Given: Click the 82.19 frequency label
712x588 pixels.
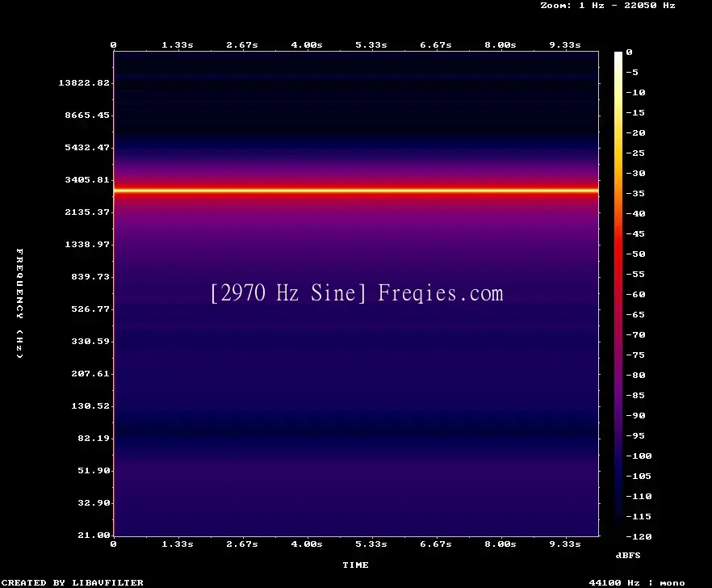Looking at the screenshot, I should [x=94, y=438].
